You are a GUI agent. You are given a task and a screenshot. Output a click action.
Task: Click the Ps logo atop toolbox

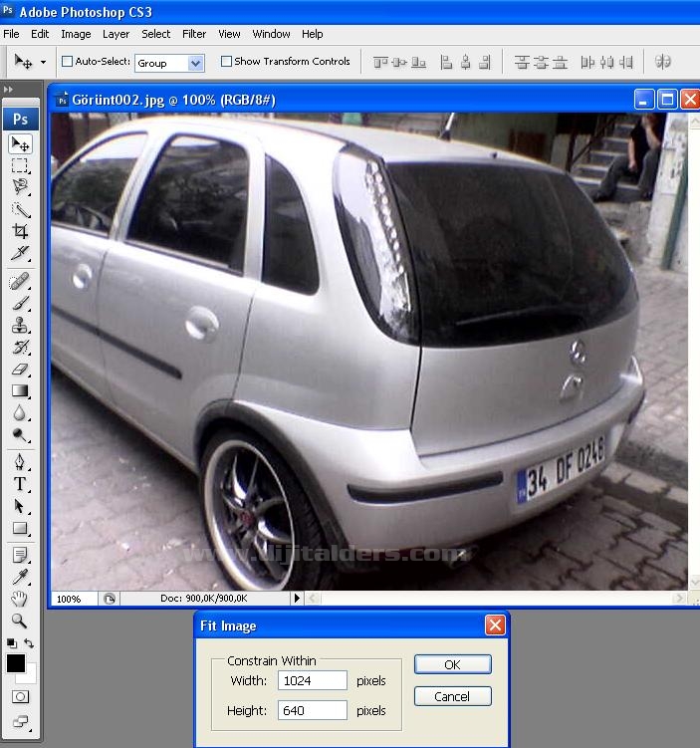[20, 120]
